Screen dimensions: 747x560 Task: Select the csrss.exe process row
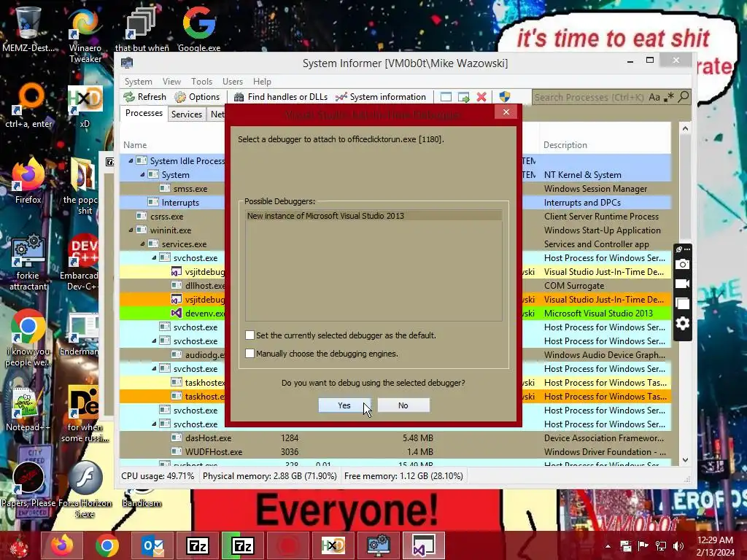tap(395, 216)
